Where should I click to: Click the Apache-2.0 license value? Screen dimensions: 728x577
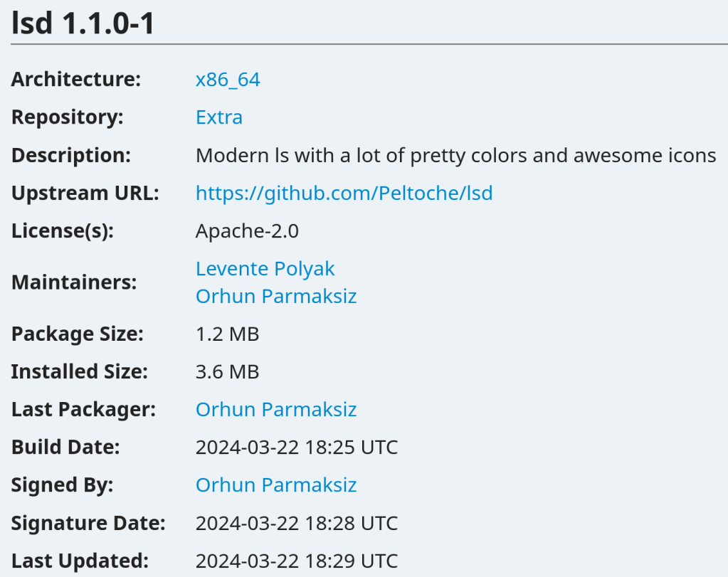pos(247,231)
